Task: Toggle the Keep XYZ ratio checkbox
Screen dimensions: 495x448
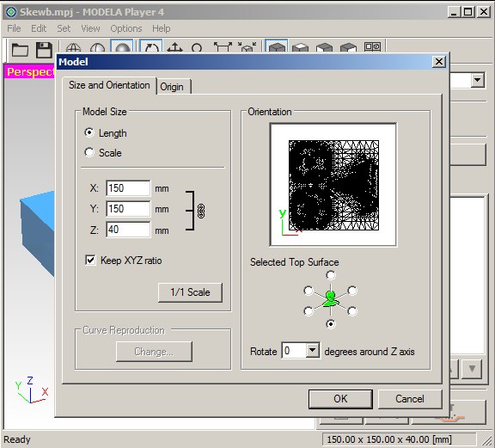Action: point(90,260)
